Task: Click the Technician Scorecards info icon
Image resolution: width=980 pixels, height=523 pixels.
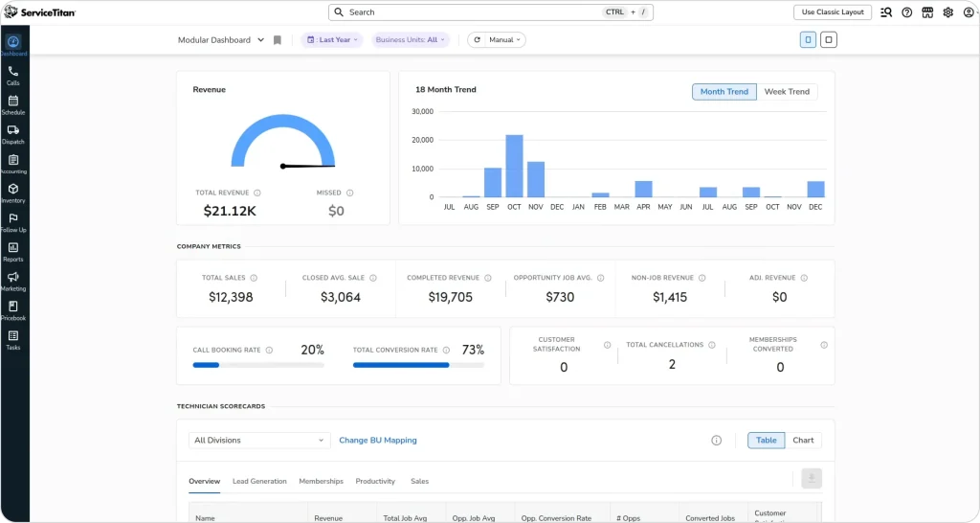Action: click(716, 441)
